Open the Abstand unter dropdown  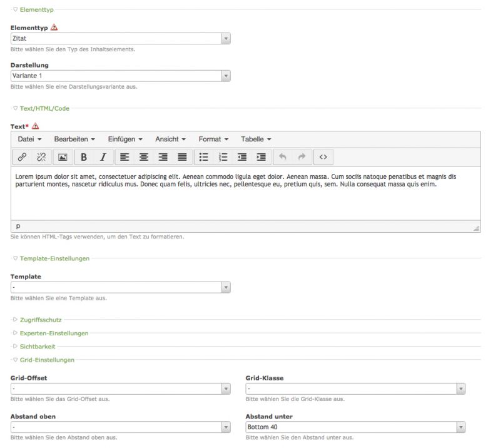pyautogui.click(x=355, y=427)
